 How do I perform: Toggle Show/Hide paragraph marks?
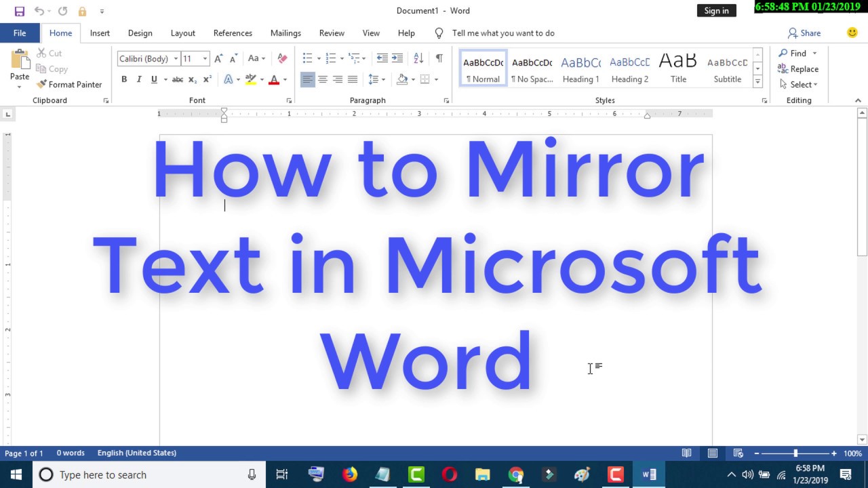coord(439,59)
